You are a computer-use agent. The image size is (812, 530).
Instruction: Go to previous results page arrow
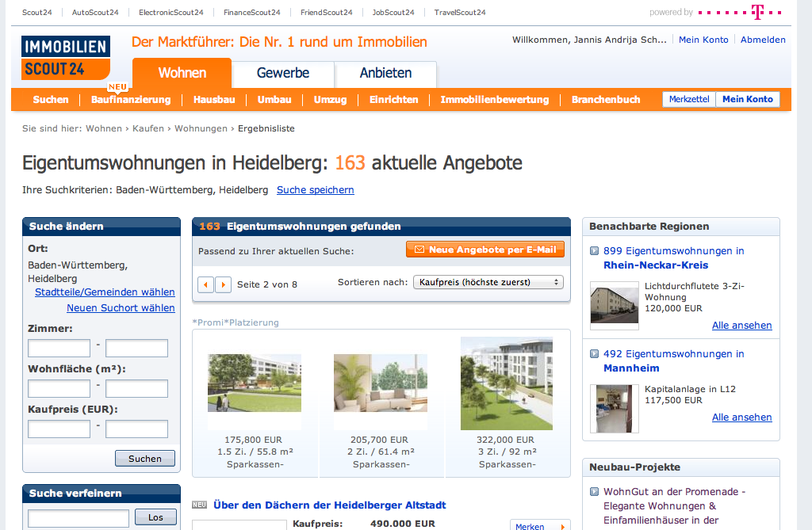pyautogui.click(x=205, y=284)
